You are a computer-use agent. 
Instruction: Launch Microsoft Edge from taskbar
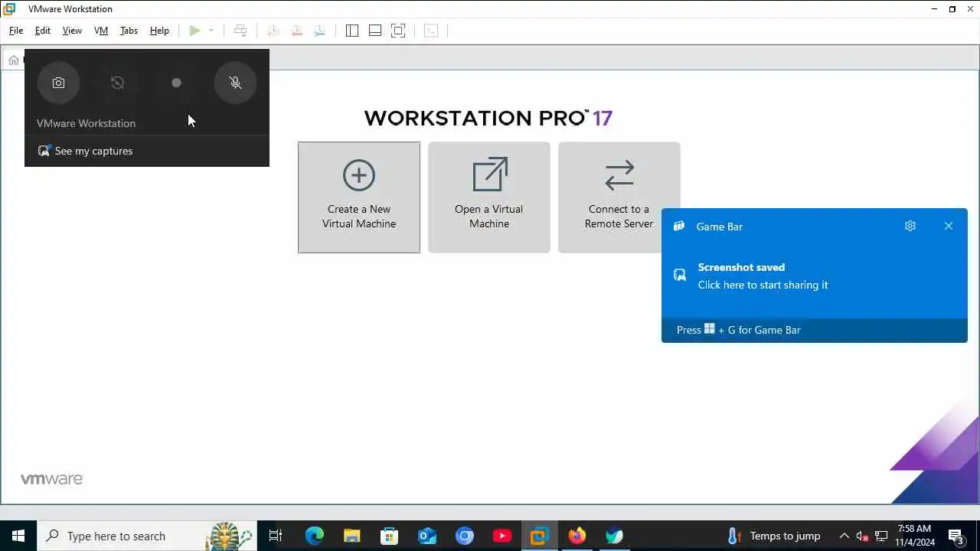pos(314,536)
